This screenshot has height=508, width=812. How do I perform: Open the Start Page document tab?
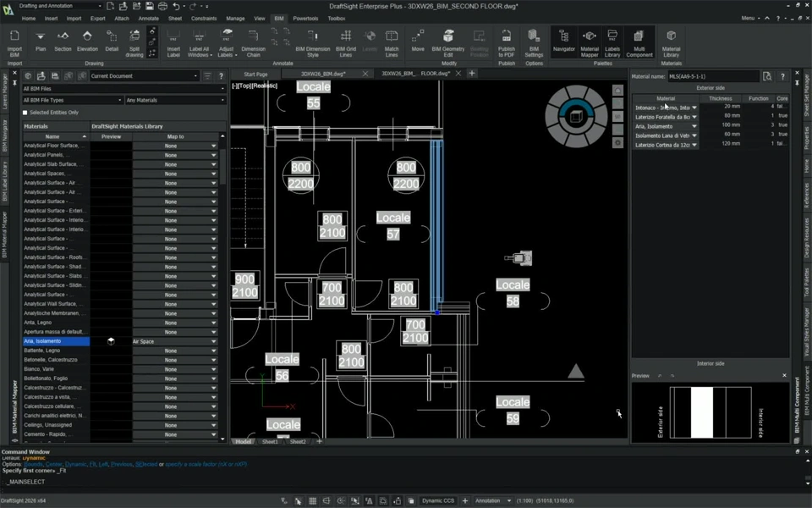click(255, 74)
